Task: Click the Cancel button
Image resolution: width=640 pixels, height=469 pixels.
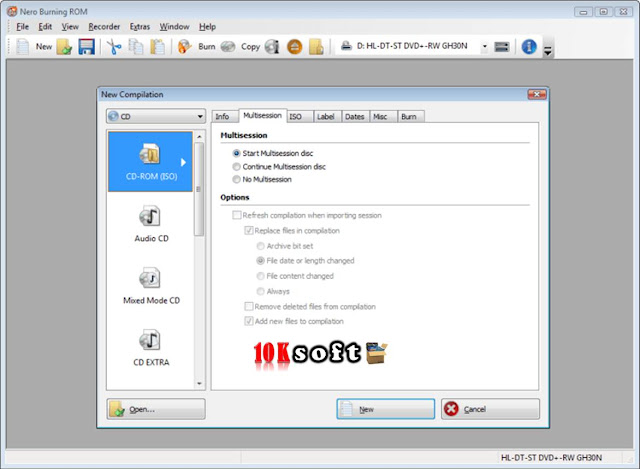Action: 490,409
